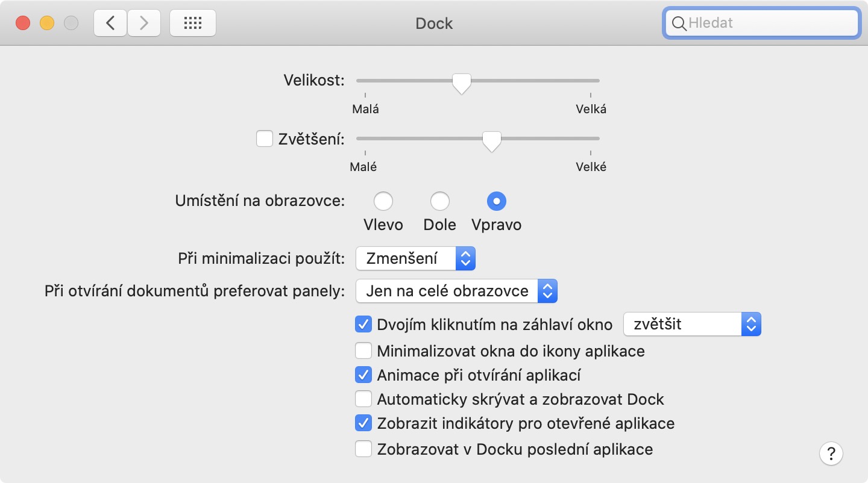Open the Jen na celé obrazovce dropdown
This screenshot has width=868, height=483.
tap(456, 291)
